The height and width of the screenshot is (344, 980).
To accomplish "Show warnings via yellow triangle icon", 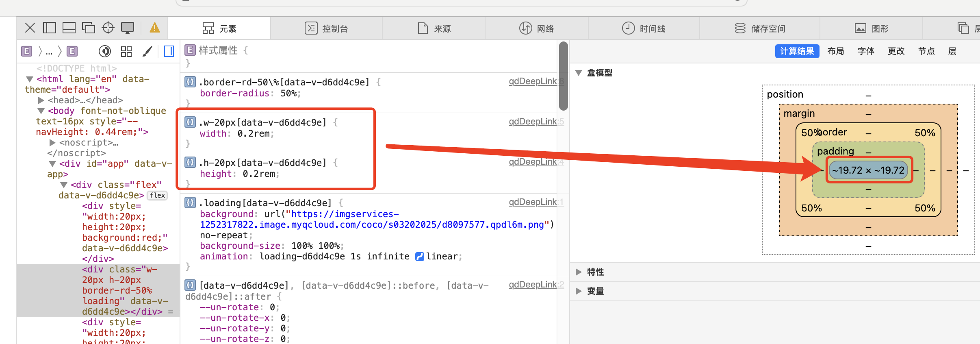I will 155,28.
